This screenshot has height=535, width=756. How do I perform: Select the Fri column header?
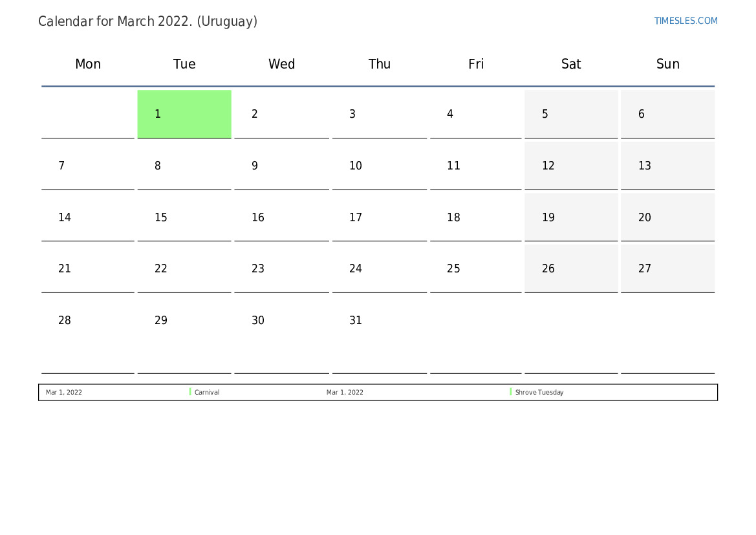(476, 64)
